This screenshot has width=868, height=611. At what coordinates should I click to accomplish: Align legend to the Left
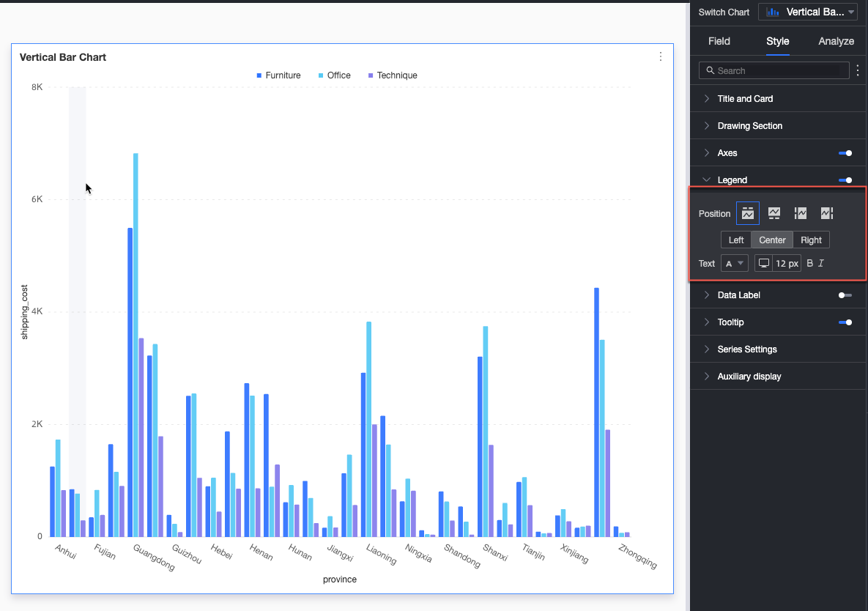click(x=735, y=240)
